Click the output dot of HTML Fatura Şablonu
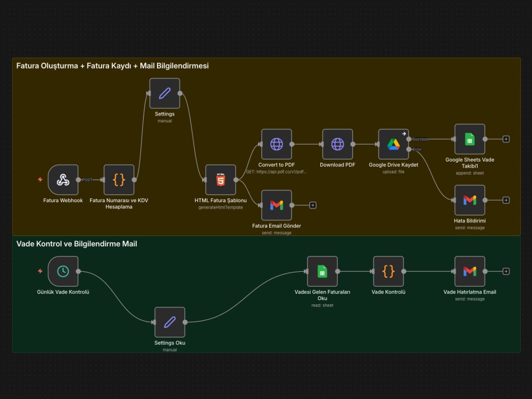This screenshot has height=399, width=532. point(236,180)
